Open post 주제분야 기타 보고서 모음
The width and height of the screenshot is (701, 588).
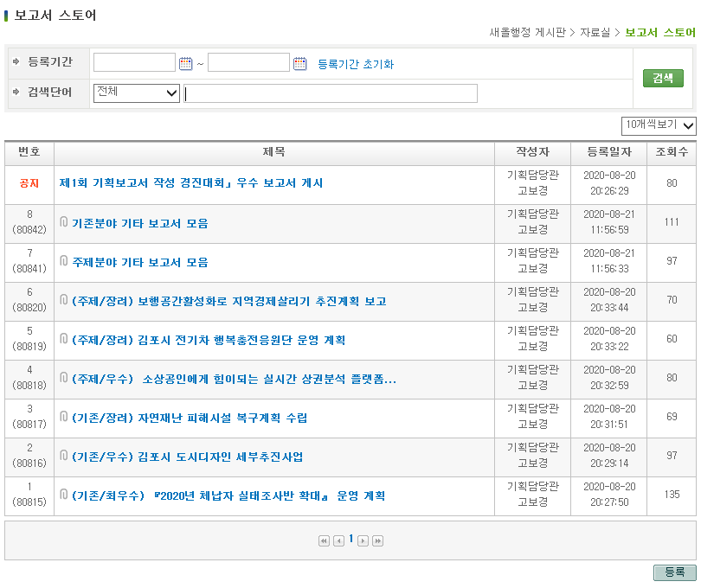(140, 262)
